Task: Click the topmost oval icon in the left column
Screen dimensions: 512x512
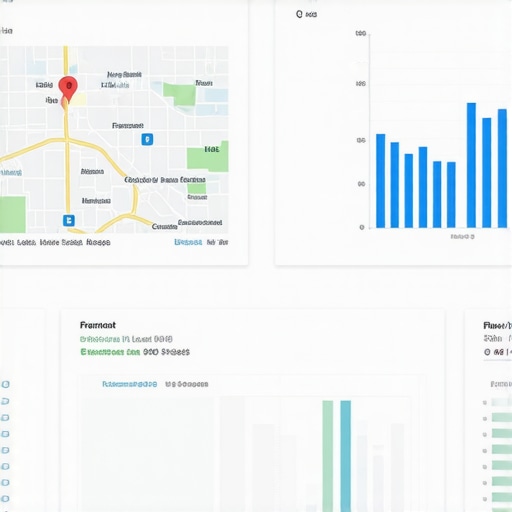Action: 5,384
